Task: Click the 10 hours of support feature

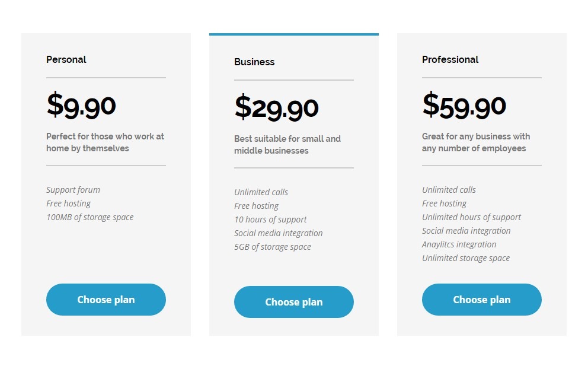Action: [270, 220]
